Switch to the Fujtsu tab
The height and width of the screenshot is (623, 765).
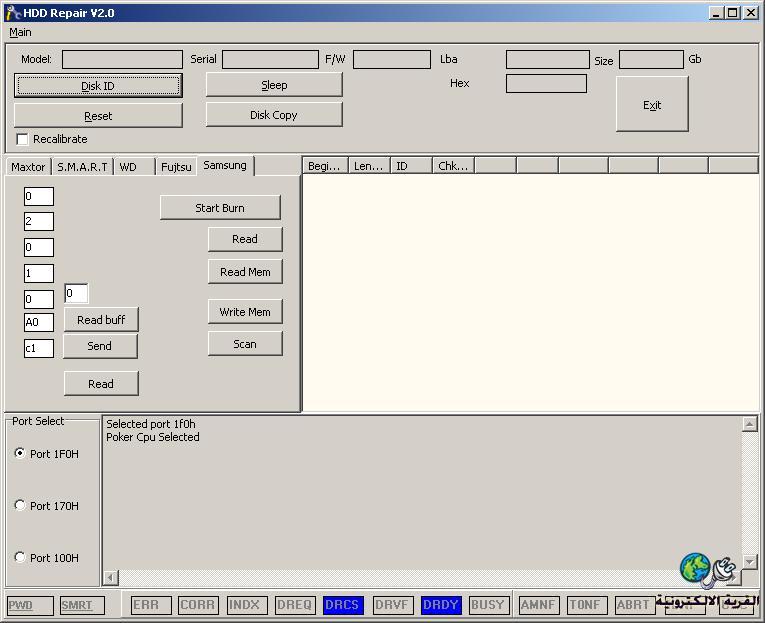(x=176, y=167)
